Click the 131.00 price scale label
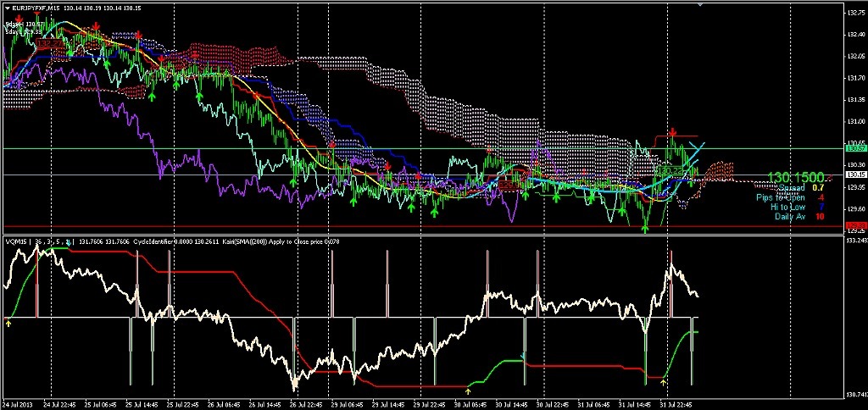 point(854,122)
